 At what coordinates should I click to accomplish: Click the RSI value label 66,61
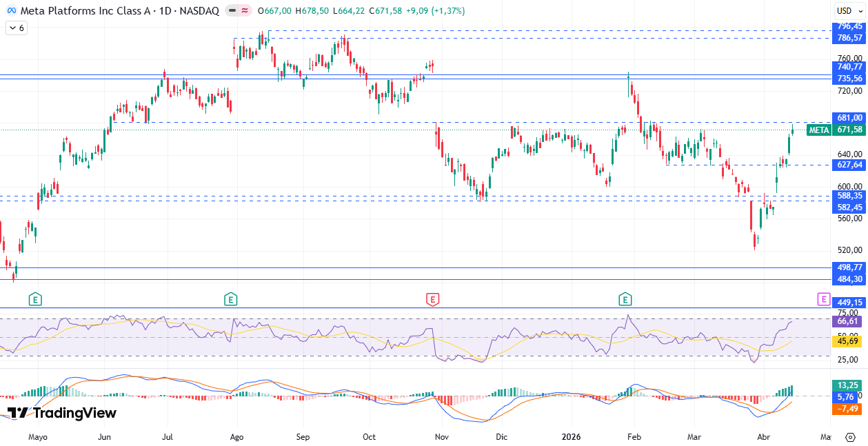coord(848,321)
